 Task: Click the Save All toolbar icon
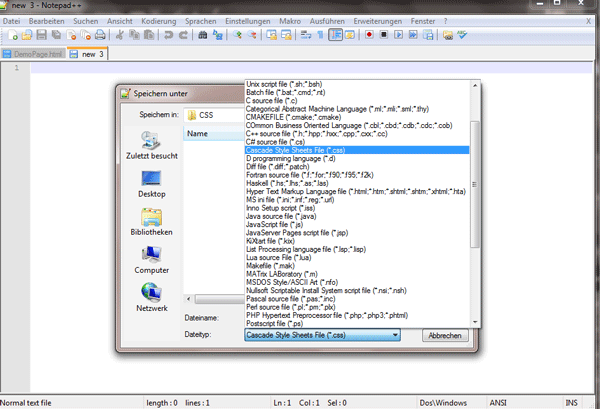pos(56,35)
